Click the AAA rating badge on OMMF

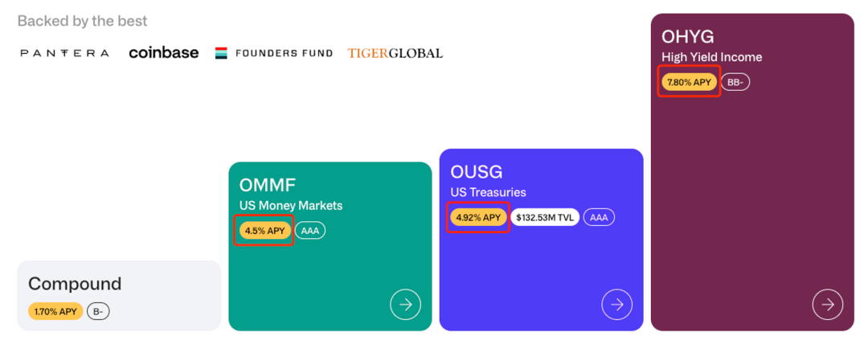pyautogui.click(x=310, y=230)
